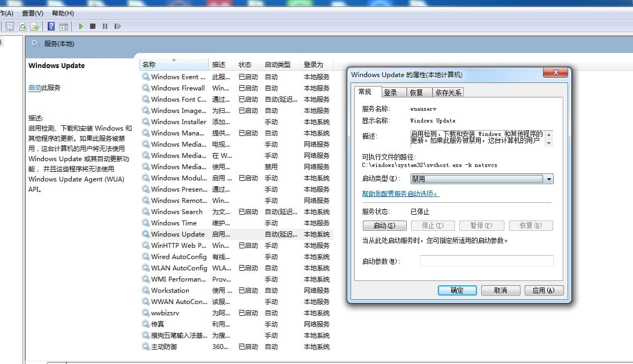Open the 查看(V) menu
Image resolution: width=633 pixels, height=364 pixels.
click(32, 13)
